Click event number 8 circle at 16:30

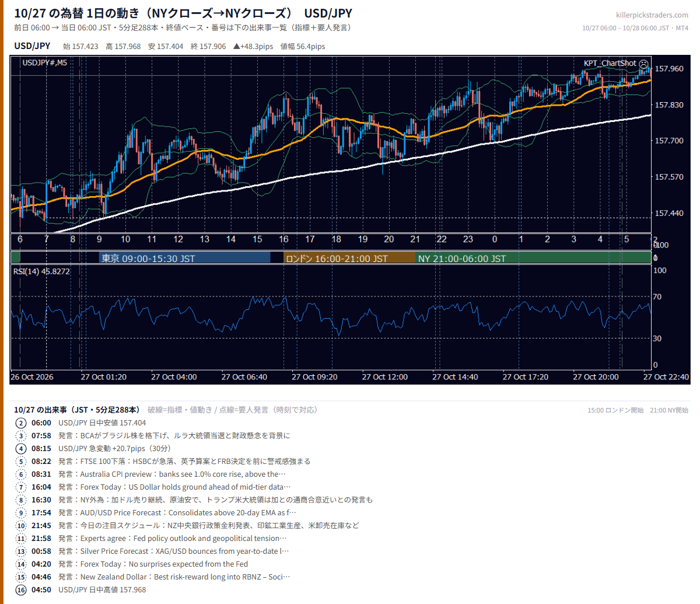(x=21, y=500)
